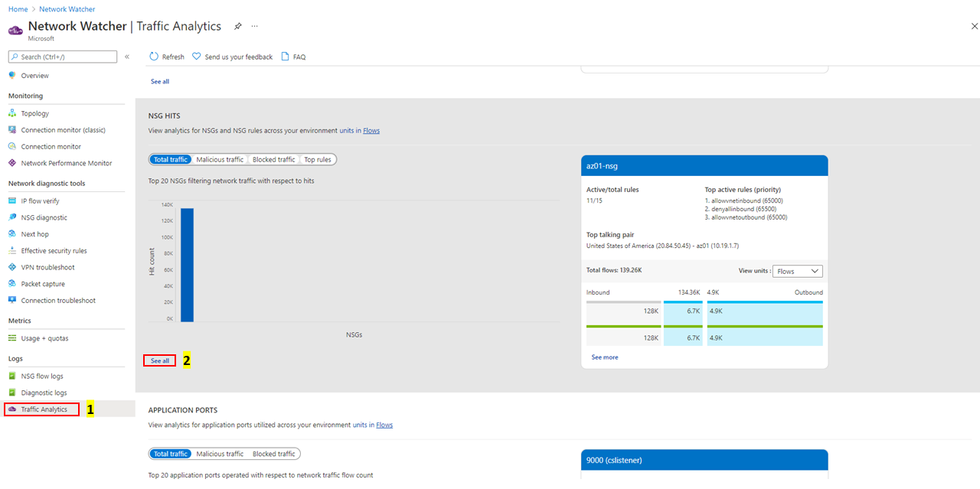Click the Overview icon in the sidebar
The height and width of the screenshot is (489, 980).
12,76
